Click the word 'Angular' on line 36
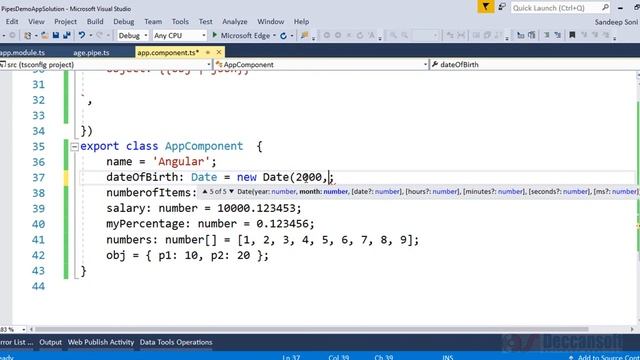 click(181, 162)
